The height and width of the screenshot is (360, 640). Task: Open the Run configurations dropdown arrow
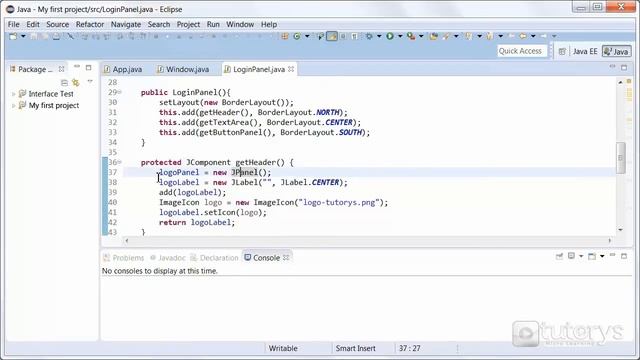(400, 36)
